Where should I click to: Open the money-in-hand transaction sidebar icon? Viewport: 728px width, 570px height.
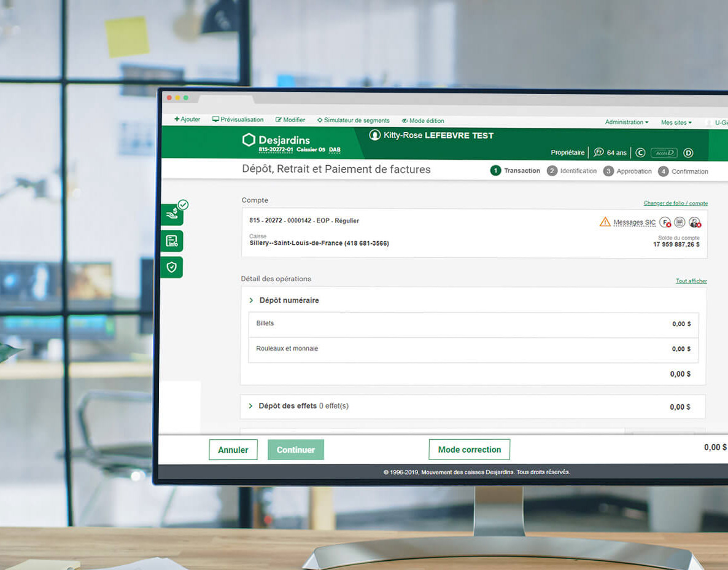tap(172, 214)
